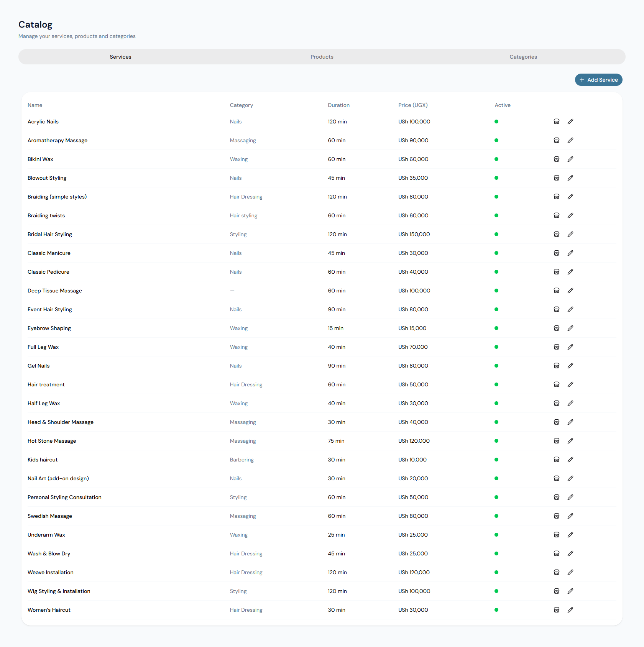The height and width of the screenshot is (647, 644).
Task: Toggle active status dot for Bikini Wax
Action: point(496,159)
